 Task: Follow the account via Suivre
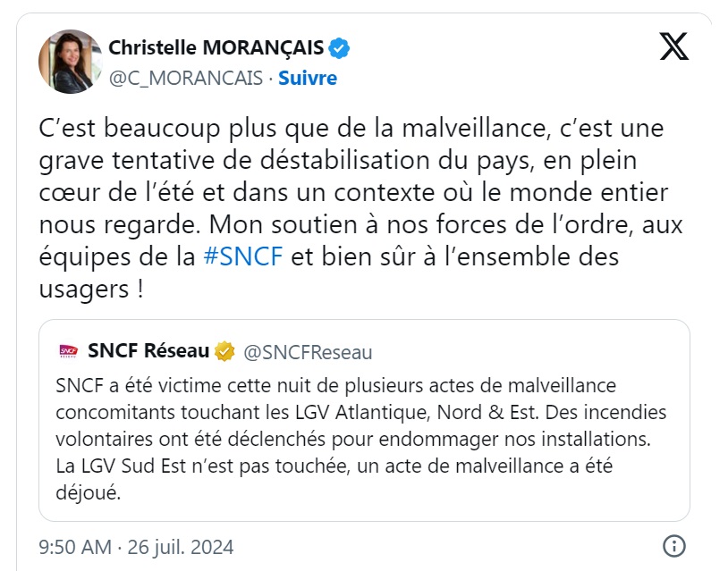[x=308, y=78]
